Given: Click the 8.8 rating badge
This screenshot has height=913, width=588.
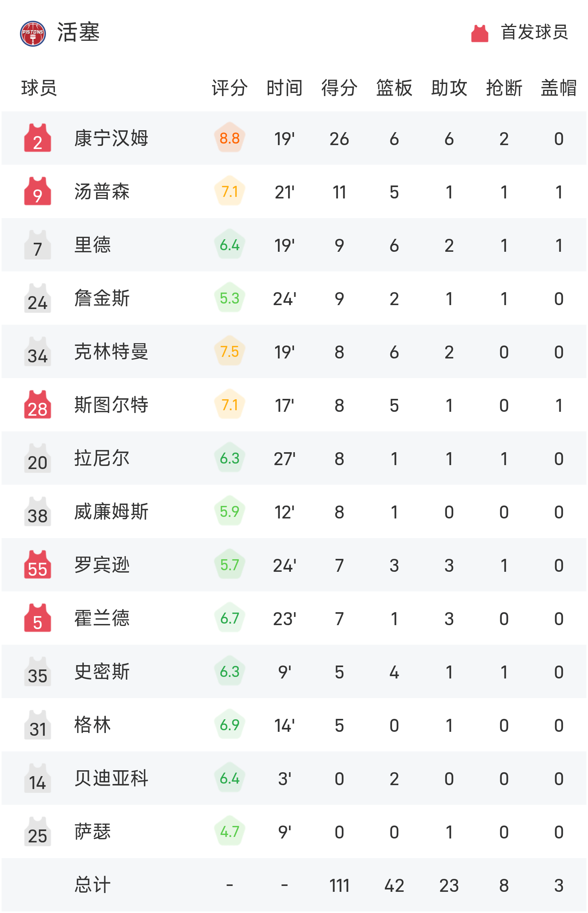Looking at the screenshot, I should [230, 138].
